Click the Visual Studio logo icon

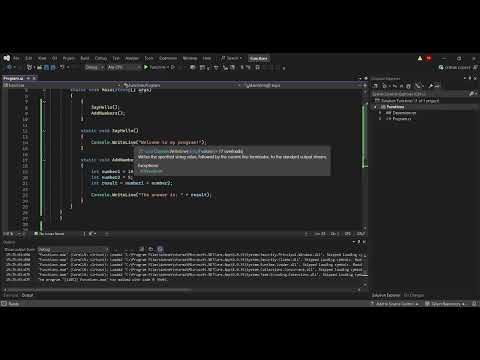click(7, 58)
